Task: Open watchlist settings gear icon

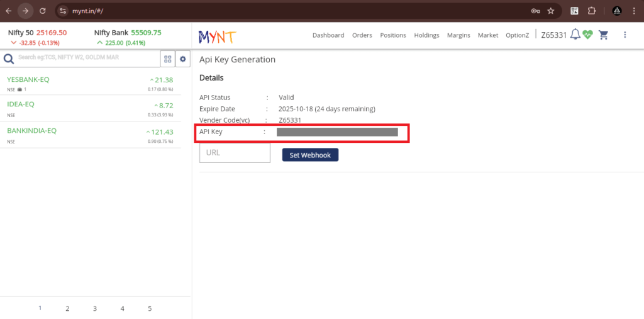Action: [183, 59]
